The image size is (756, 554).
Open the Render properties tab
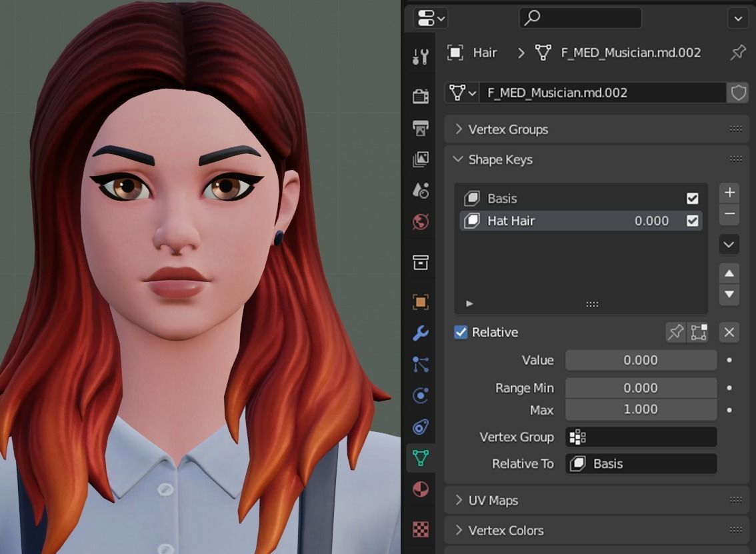point(421,97)
